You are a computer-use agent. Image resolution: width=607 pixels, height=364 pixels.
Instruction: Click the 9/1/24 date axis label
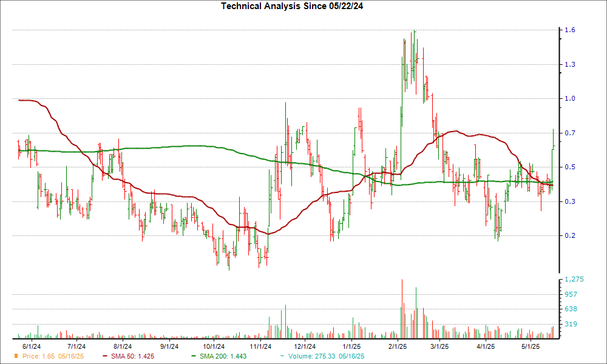pos(169,346)
